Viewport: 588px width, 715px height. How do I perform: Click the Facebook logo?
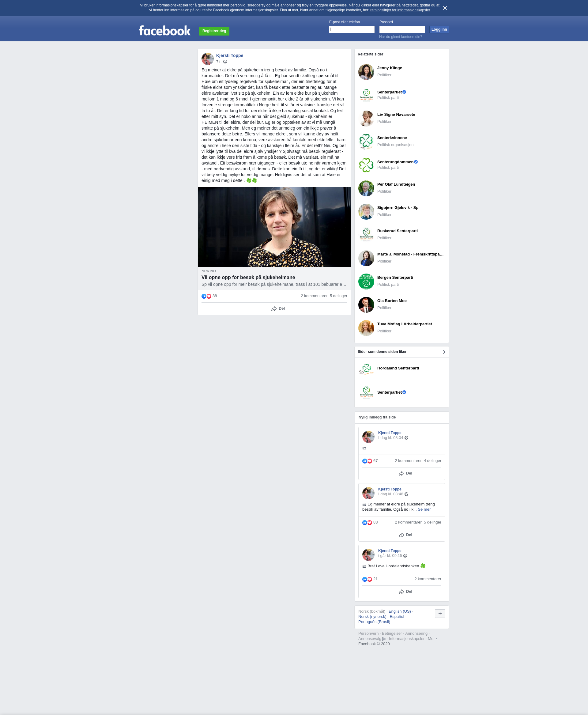[x=165, y=31]
